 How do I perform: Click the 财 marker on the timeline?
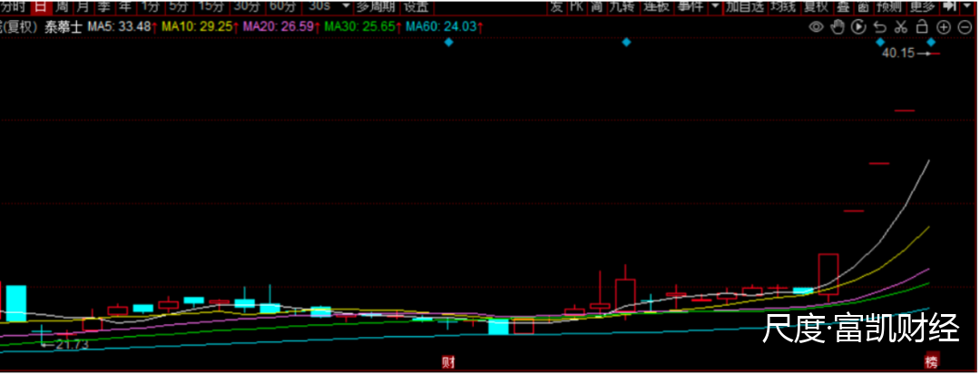pos(447,362)
